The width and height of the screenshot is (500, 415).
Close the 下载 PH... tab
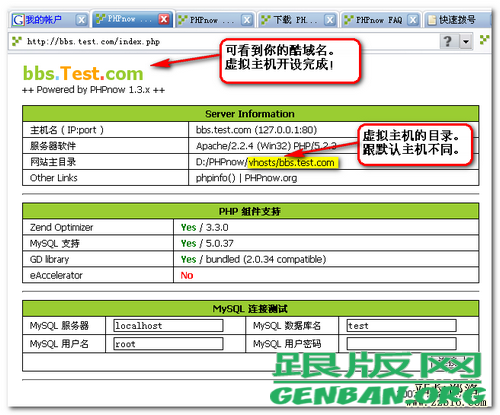point(330,20)
